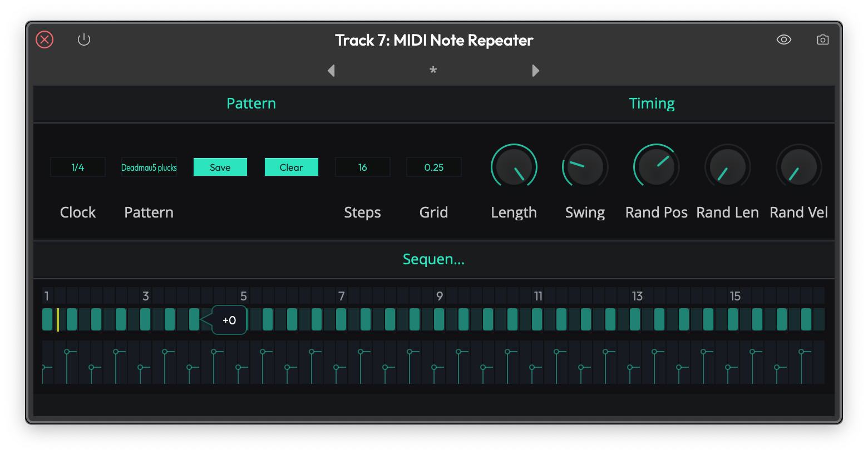Toggle the step cell directly below number 11
Screen dimensions: 868x454
pos(537,319)
